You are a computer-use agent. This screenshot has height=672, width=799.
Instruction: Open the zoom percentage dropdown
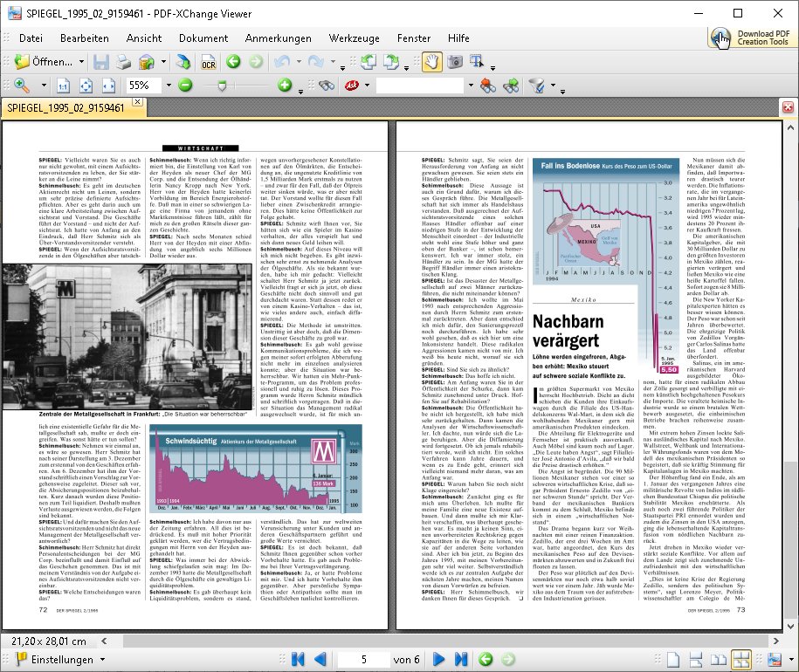(168, 86)
